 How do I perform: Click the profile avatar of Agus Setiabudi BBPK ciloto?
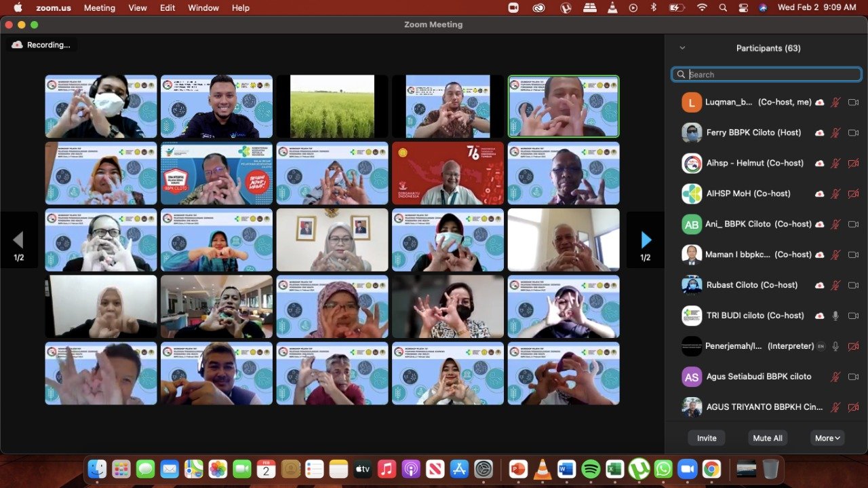692,377
